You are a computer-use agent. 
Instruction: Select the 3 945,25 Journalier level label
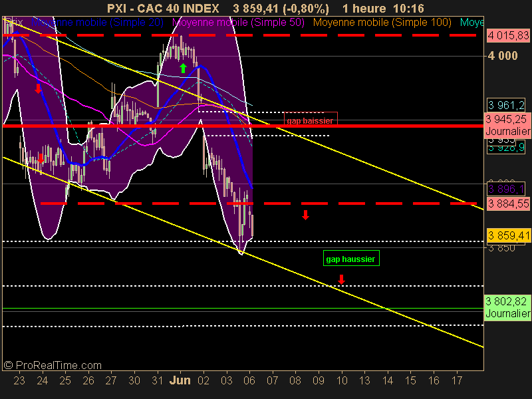click(x=507, y=125)
